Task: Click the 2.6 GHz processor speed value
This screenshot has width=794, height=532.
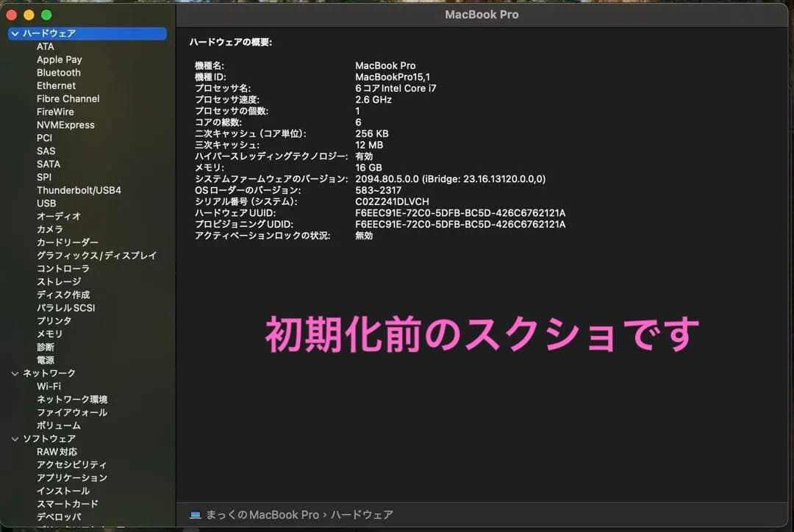Action: (373, 100)
